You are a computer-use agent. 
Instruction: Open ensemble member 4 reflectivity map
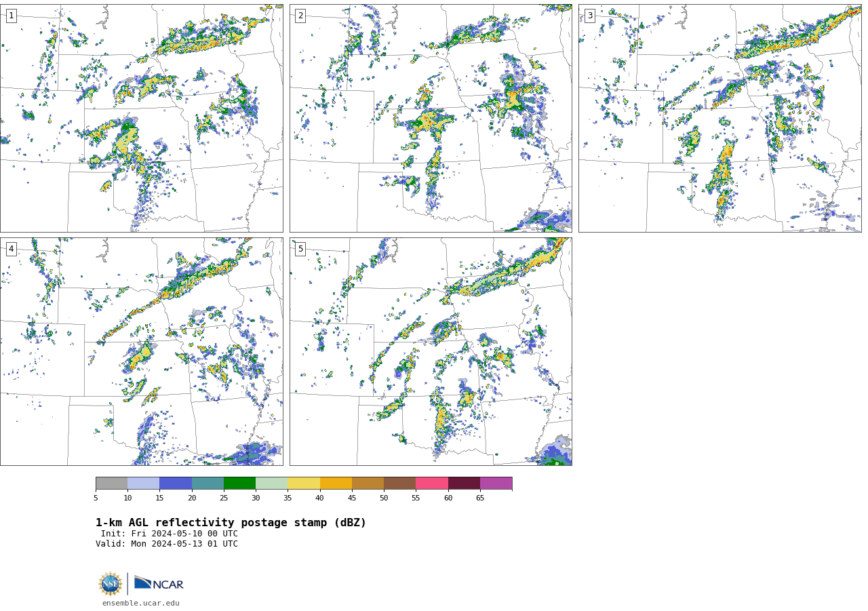coord(142,351)
